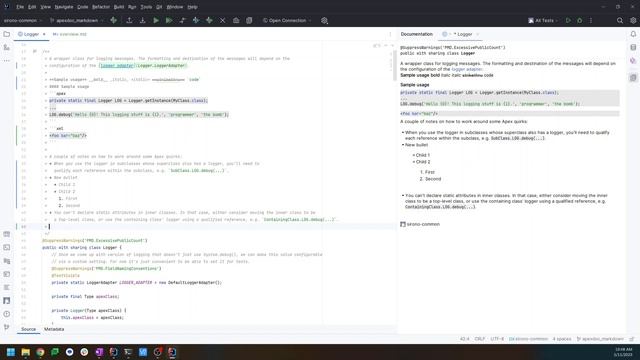640x360 pixels.
Task: Open the All Tests run configuration dropdown
Action: pyautogui.click(x=544, y=20)
